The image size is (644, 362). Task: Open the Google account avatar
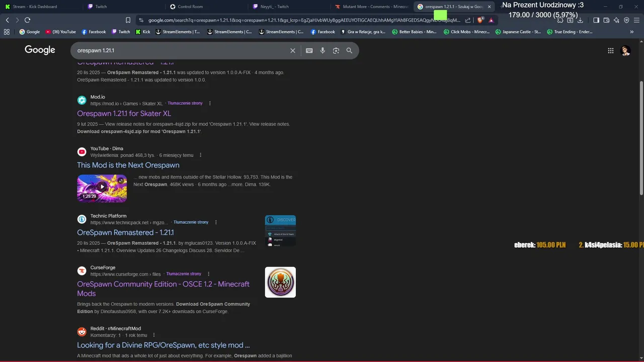tap(626, 50)
